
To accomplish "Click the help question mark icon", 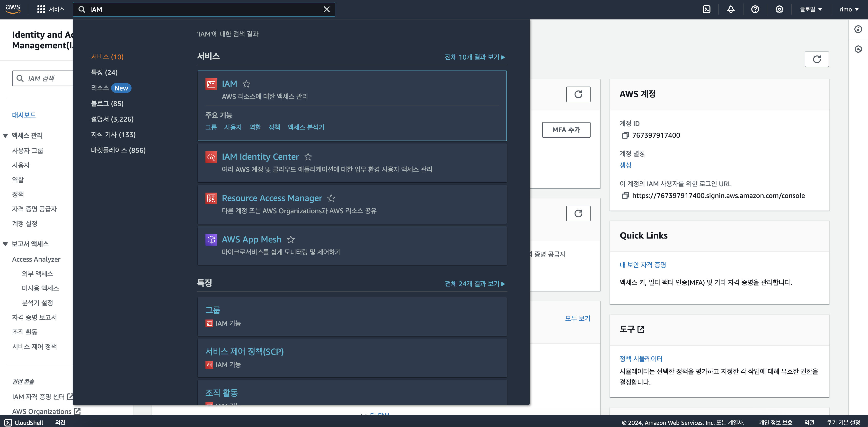I will 755,9.
